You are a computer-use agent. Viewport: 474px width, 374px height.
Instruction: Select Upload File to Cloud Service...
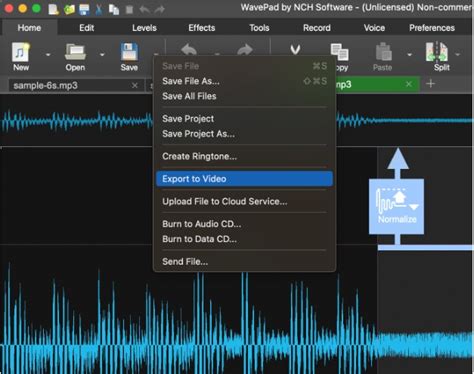(244, 201)
